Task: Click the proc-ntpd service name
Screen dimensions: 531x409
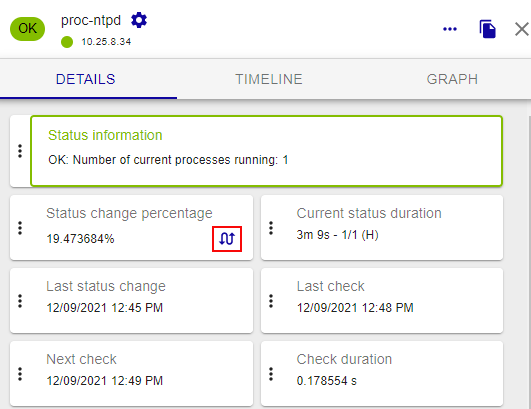Action: [x=91, y=20]
